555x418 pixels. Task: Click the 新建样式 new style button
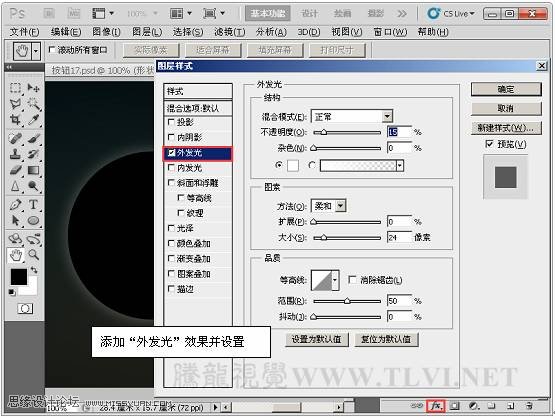506,128
